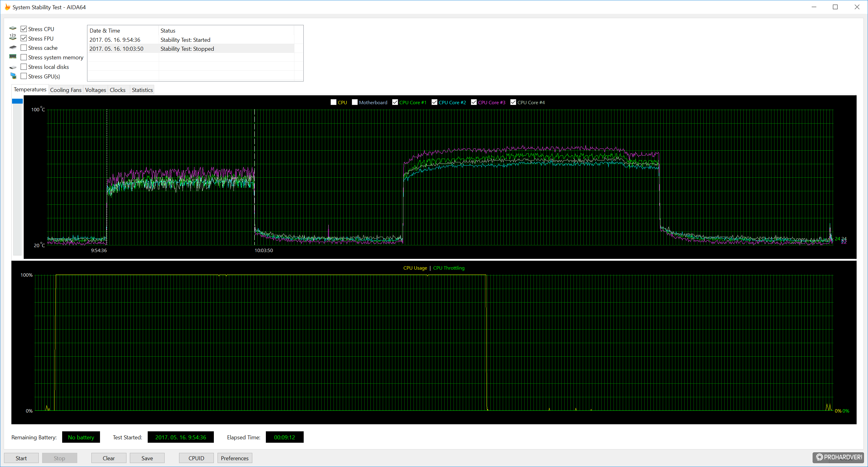Click the 2017. 05. 16. 9:54:36 log timestamp

tap(115, 40)
